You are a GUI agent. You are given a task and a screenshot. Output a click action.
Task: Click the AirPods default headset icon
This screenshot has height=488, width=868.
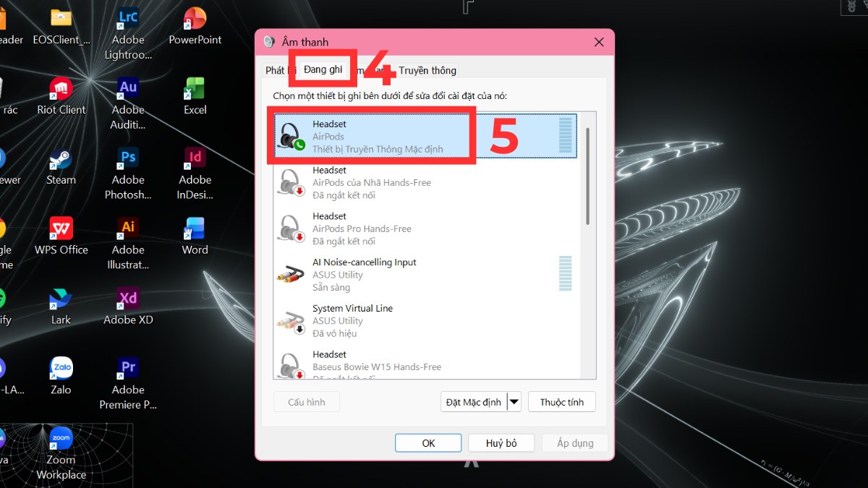pos(291,137)
